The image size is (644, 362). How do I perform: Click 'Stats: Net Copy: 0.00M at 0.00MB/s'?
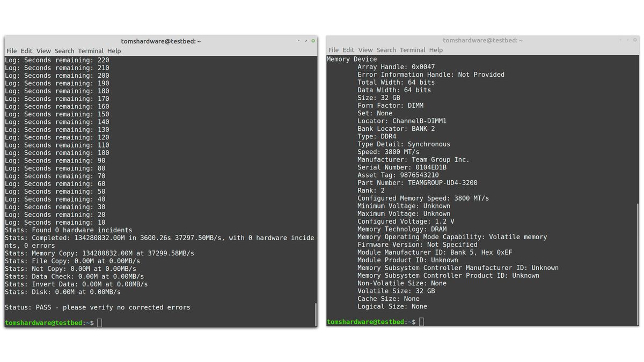point(71,269)
